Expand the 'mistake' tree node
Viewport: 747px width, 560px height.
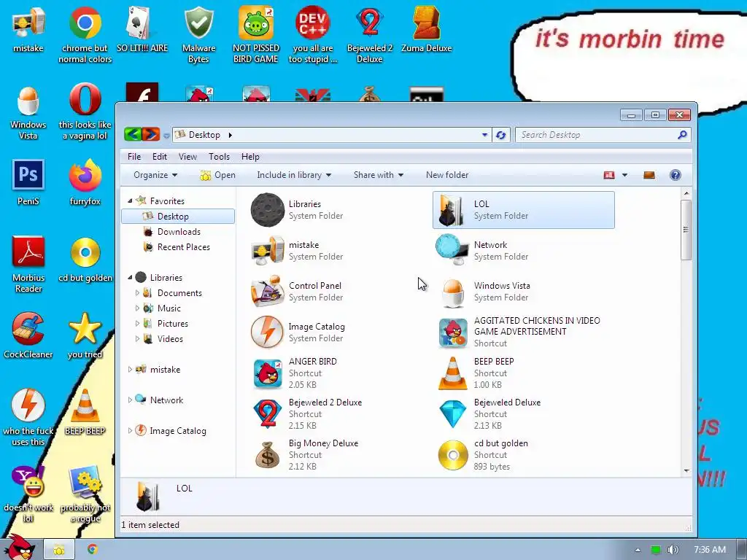[130, 370]
